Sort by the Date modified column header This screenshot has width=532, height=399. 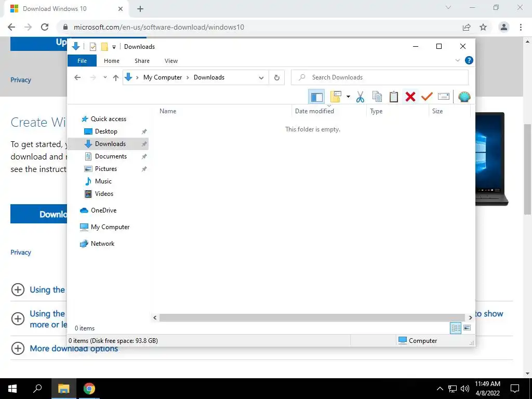point(314,111)
